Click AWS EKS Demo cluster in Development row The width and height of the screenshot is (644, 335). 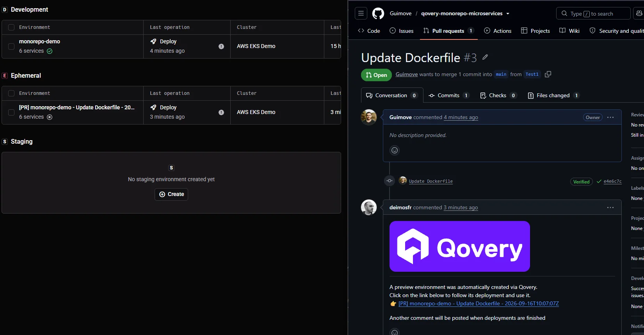click(256, 46)
